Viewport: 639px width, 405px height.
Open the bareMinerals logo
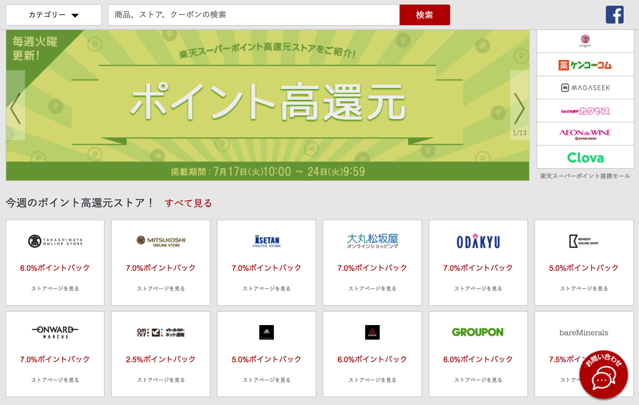click(584, 332)
